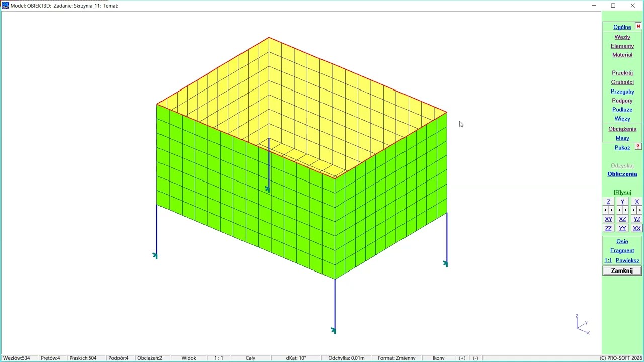Click Format: Zmienny in the status bar
The height and width of the screenshot is (362, 644).
pos(396,358)
